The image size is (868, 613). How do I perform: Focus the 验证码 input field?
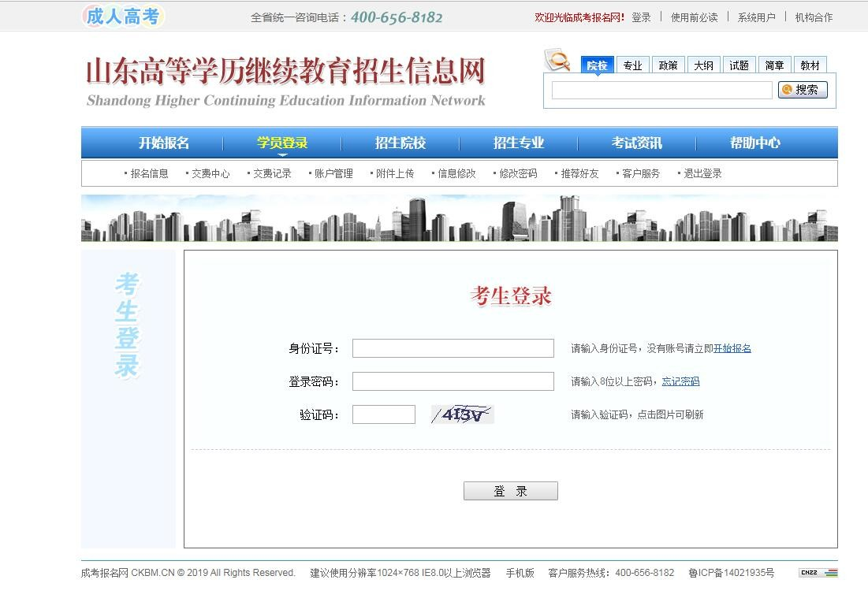(384, 414)
